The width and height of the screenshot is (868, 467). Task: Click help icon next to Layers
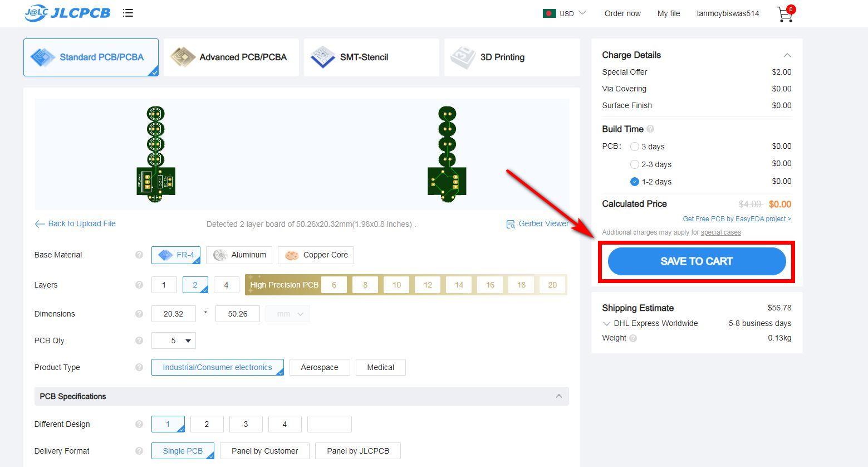click(139, 285)
